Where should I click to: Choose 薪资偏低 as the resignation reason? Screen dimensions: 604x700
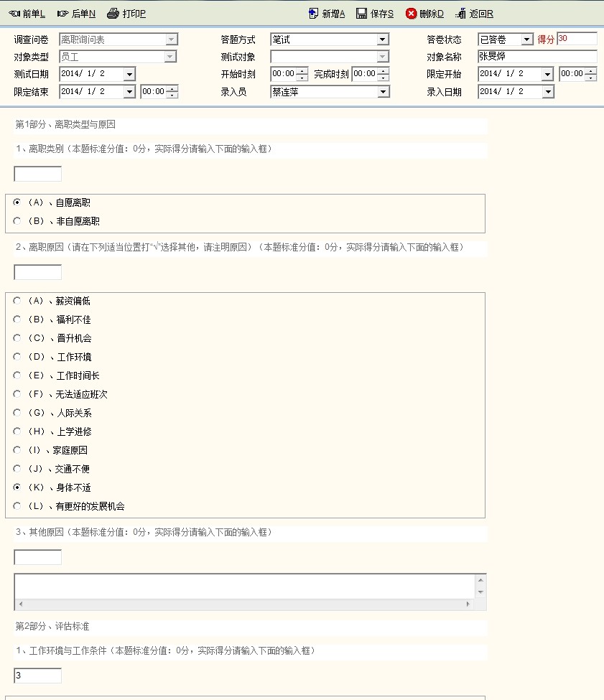pyautogui.click(x=17, y=301)
